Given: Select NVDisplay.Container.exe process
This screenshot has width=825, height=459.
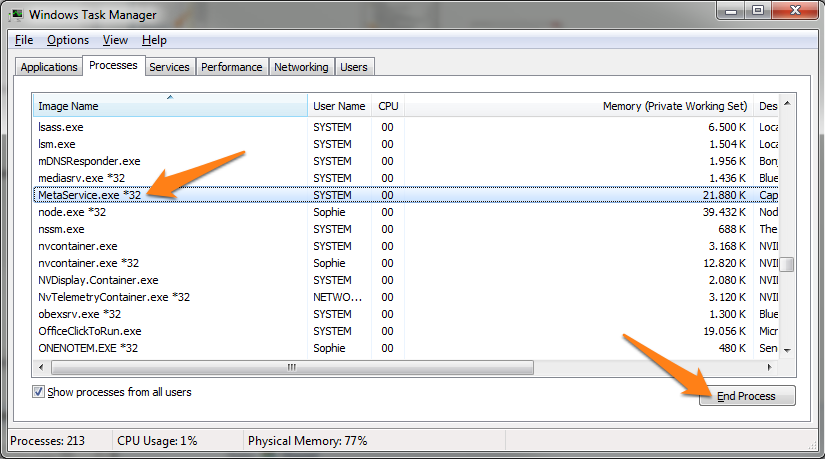Looking at the screenshot, I should coord(405,280).
